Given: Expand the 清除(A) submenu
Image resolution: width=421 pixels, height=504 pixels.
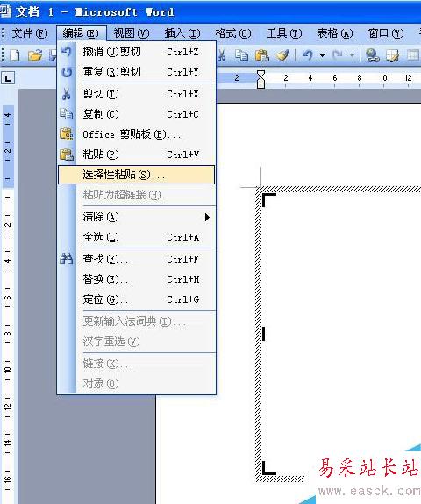Looking at the screenshot, I should (x=136, y=217).
